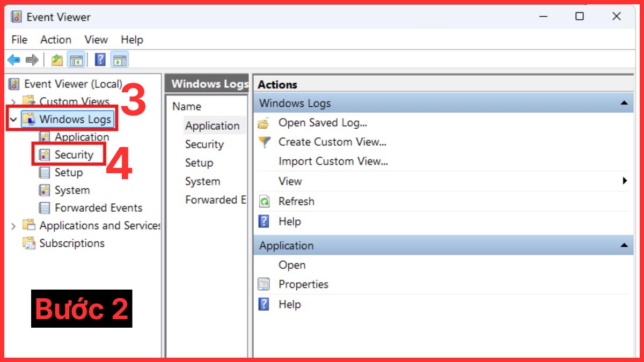The image size is (644, 362).
Task: Select Security row in center list
Action: (x=204, y=144)
